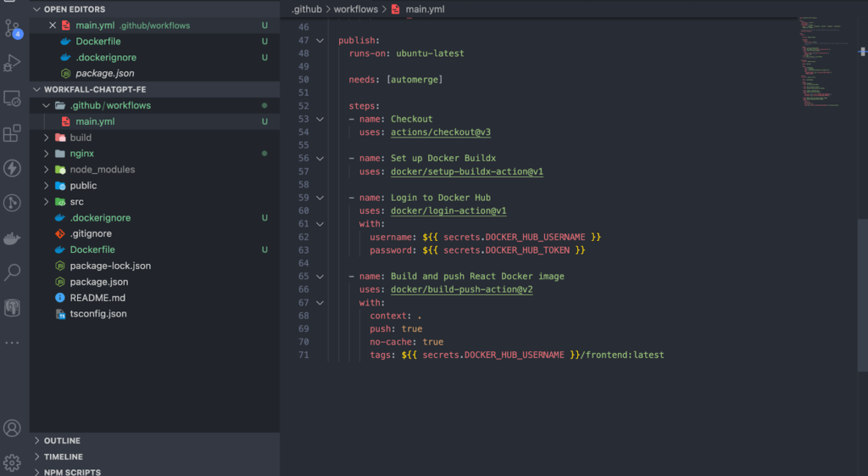Fold the Build and push step line 65

[320, 277]
